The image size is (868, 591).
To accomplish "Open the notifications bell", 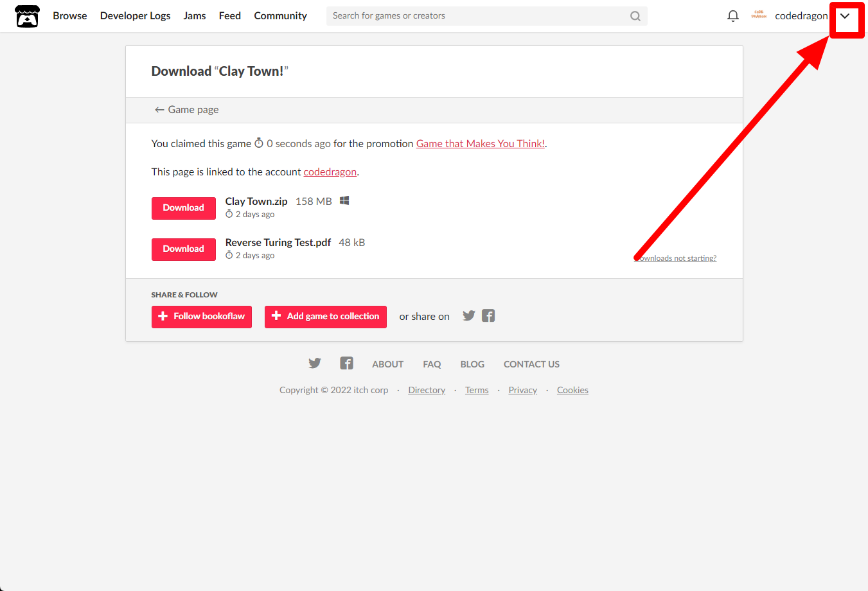I will [732, 16].
